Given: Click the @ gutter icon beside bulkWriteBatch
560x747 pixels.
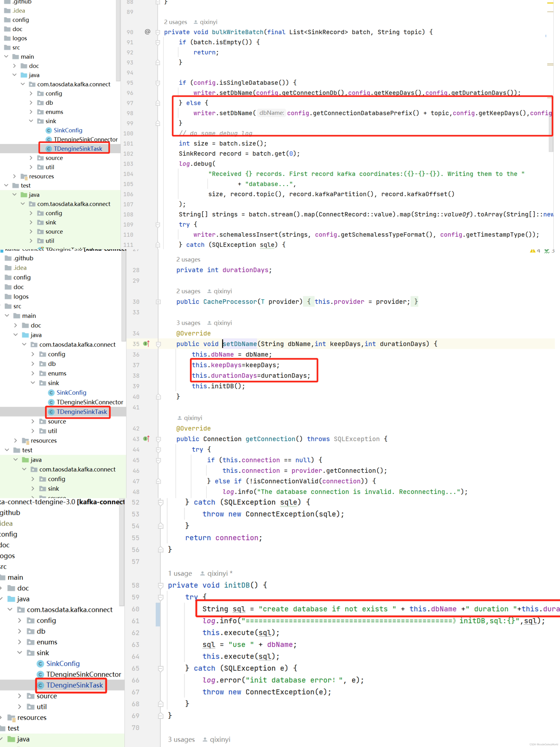Looking at the screenshot, I should [147, 32].
